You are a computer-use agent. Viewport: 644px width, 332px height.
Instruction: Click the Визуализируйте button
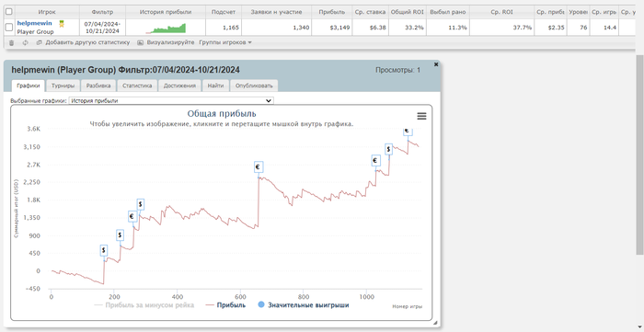point(170,42)
